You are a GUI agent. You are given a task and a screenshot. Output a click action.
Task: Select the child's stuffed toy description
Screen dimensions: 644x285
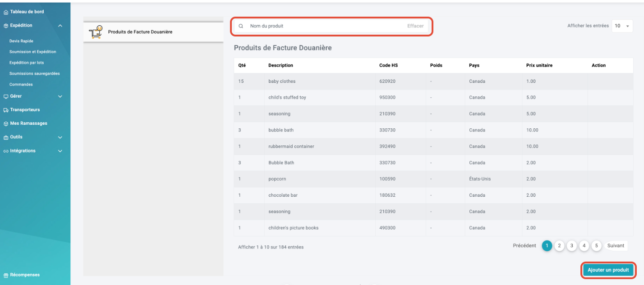287,98
